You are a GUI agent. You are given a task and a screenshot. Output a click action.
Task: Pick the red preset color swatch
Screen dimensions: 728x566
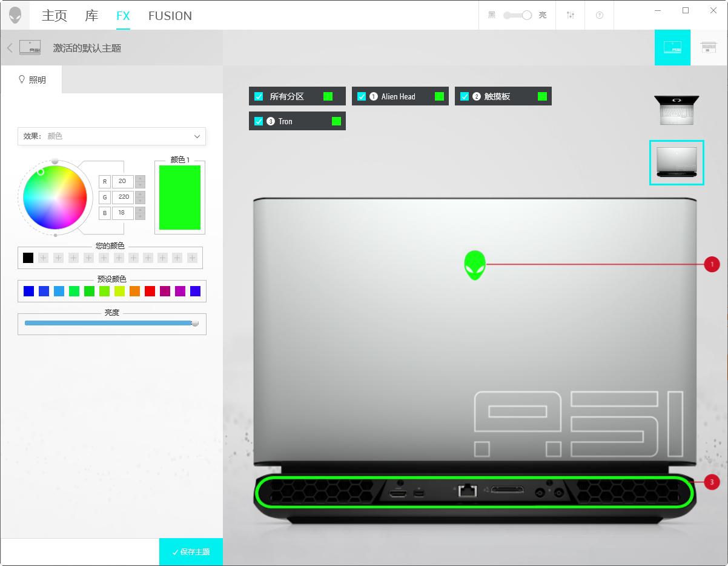[150, 291]
